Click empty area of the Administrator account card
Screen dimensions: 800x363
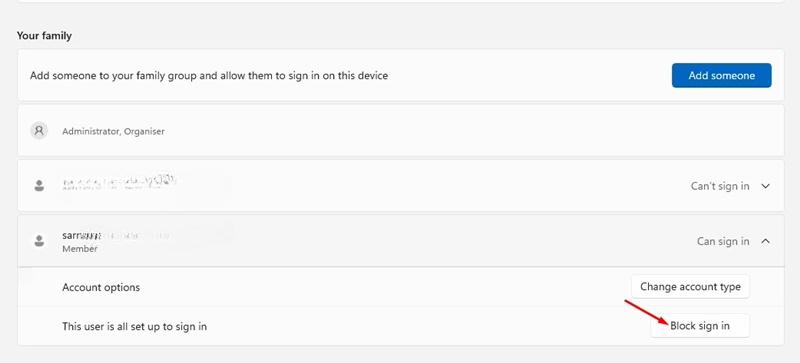tap(459, 131)
